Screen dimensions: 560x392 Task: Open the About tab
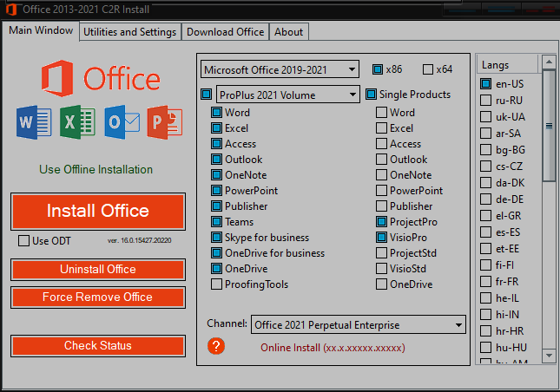click(x=288, y=32)
